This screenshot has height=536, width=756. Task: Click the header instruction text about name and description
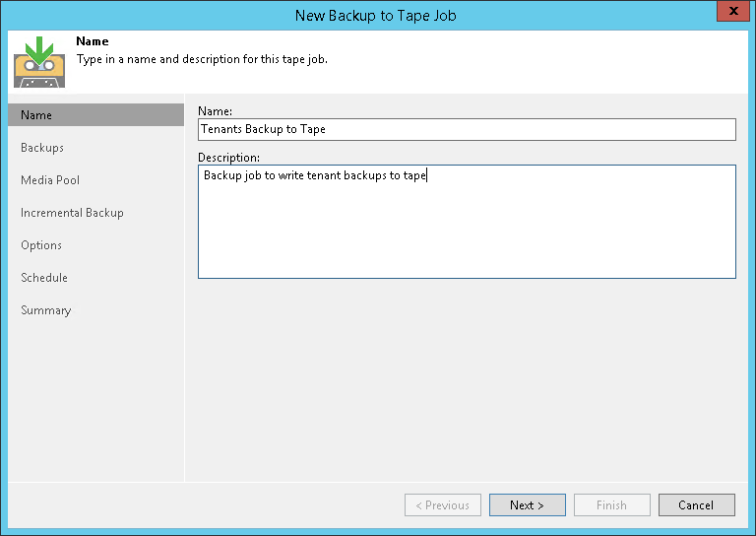[x=202, y=59]
